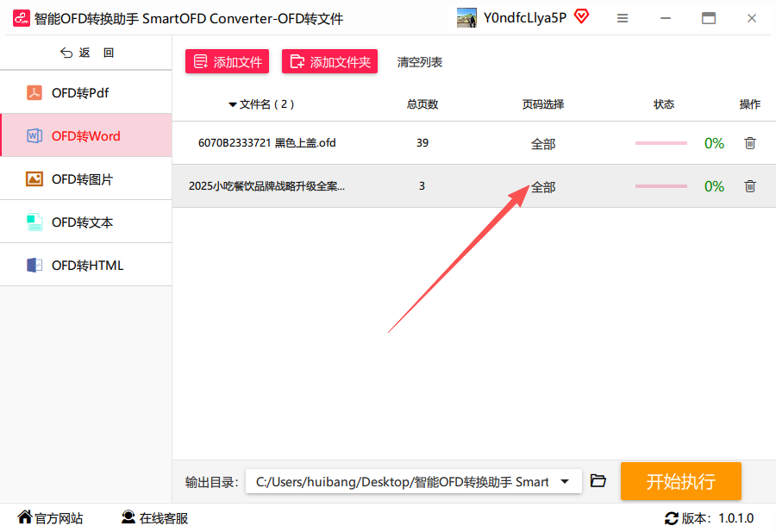Viewport: 776px width, 532px height.
Task: Click the trash icon for 6070B2333721 file
Action: coord(749,143)
